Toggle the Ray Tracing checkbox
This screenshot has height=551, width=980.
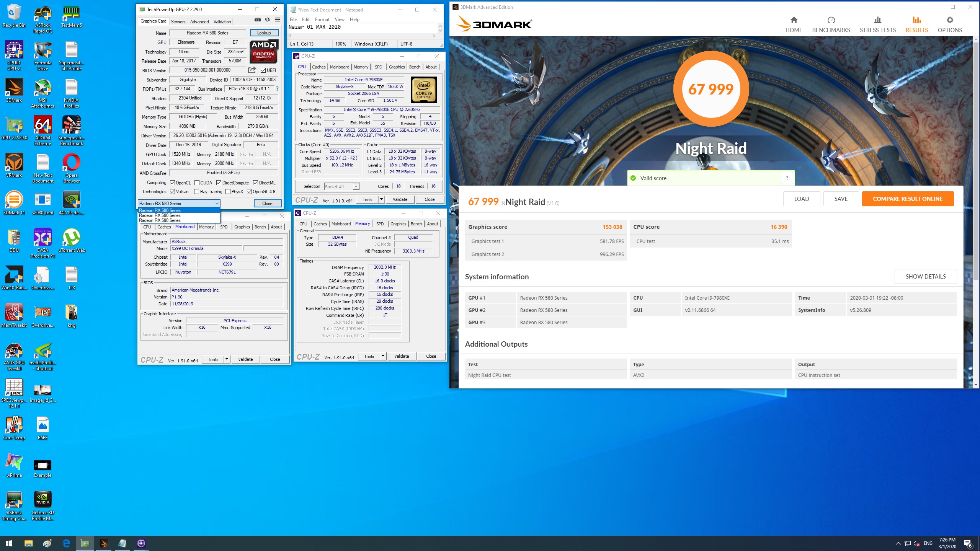coord(196,192)
